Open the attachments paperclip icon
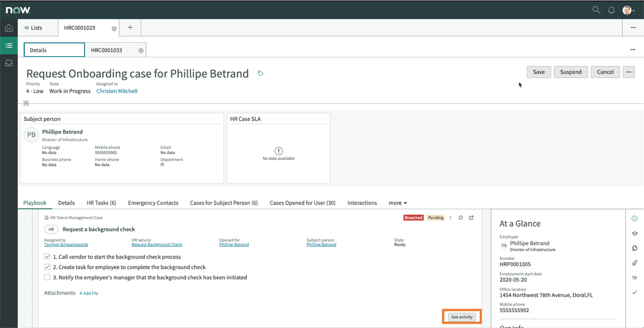Screen dimensions: 644x328 [x=634, y=263]
